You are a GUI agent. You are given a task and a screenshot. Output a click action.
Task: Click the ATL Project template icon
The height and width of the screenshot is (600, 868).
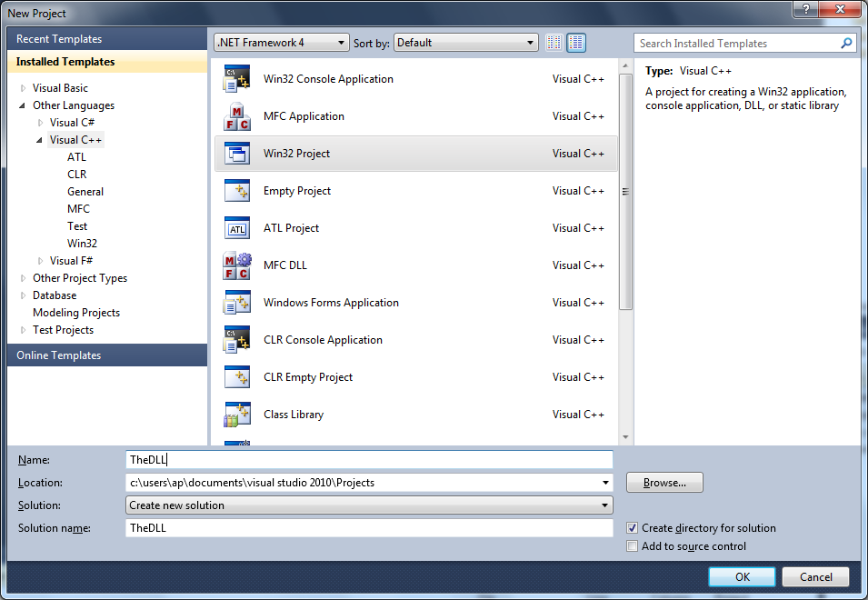pyautogui.click(x=237, y=228)
